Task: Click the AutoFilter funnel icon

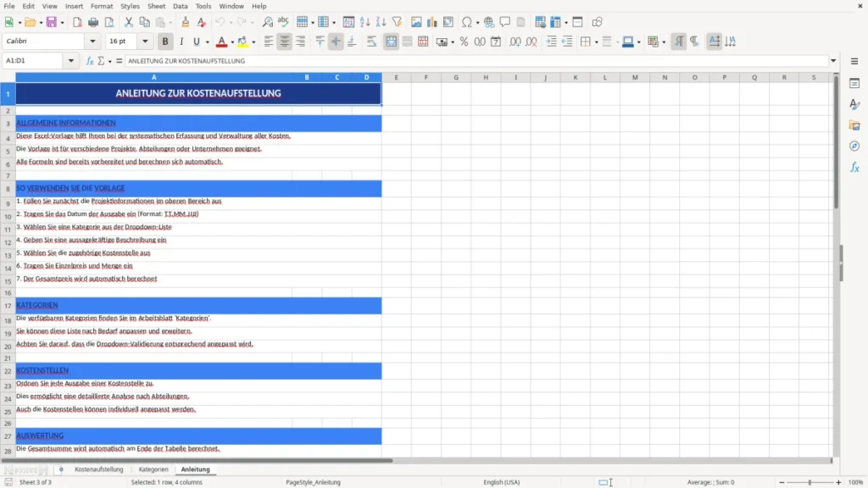Action: pyautogui.click(x=397, y=22)
